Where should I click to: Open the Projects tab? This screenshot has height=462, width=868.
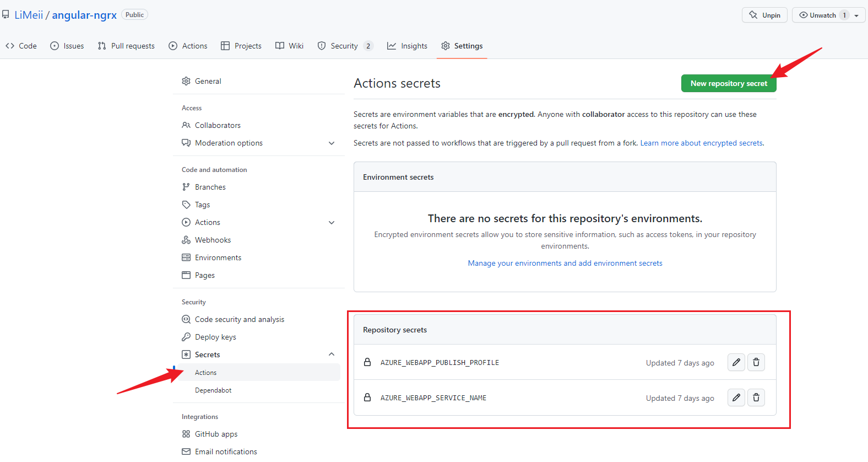click(241, 46)
